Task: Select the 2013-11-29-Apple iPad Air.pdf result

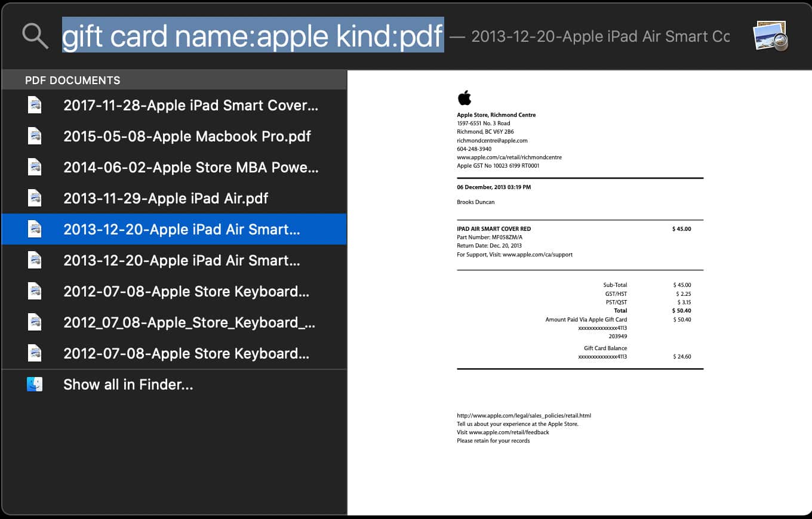Action: 174,198
